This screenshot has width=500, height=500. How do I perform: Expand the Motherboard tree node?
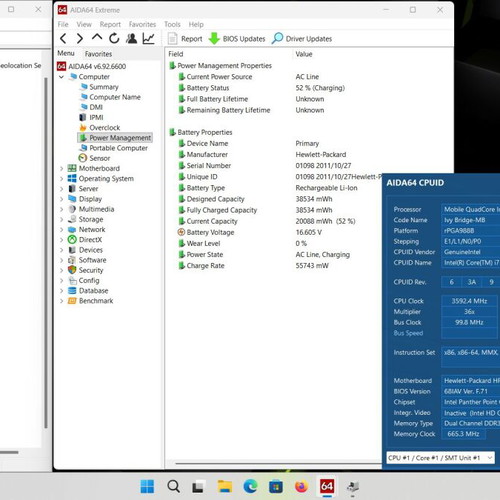[61, 169]
